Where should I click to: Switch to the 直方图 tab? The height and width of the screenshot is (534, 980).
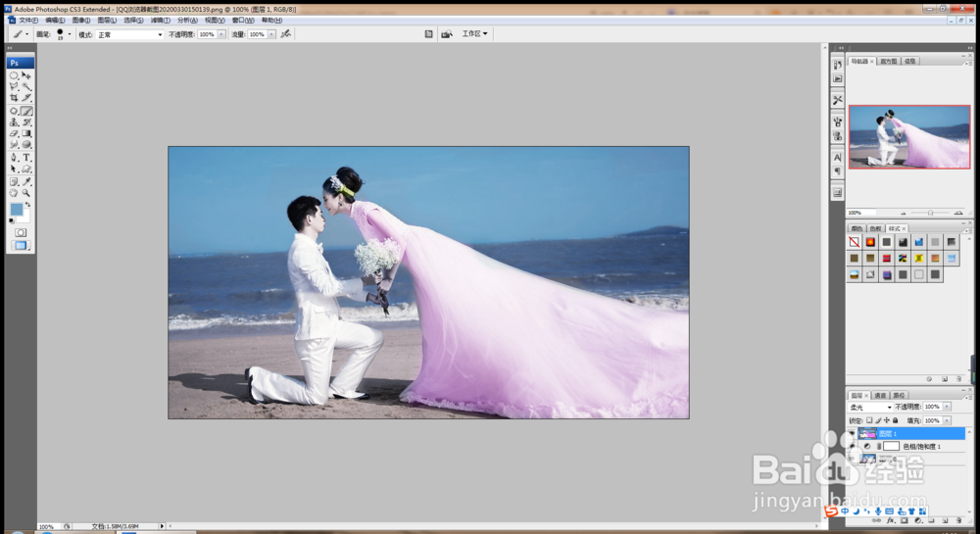(888, 61)
